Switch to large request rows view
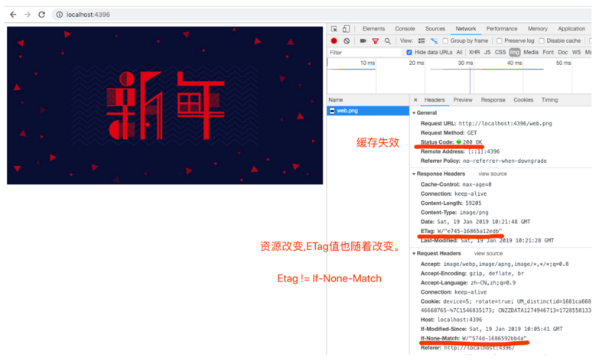Viewport: 612px width, 364px height. click(x=422, y=41)
